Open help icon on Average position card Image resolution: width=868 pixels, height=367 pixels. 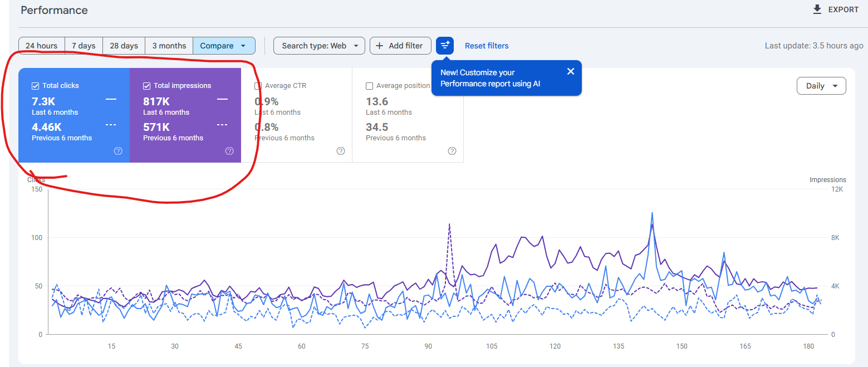452,151
